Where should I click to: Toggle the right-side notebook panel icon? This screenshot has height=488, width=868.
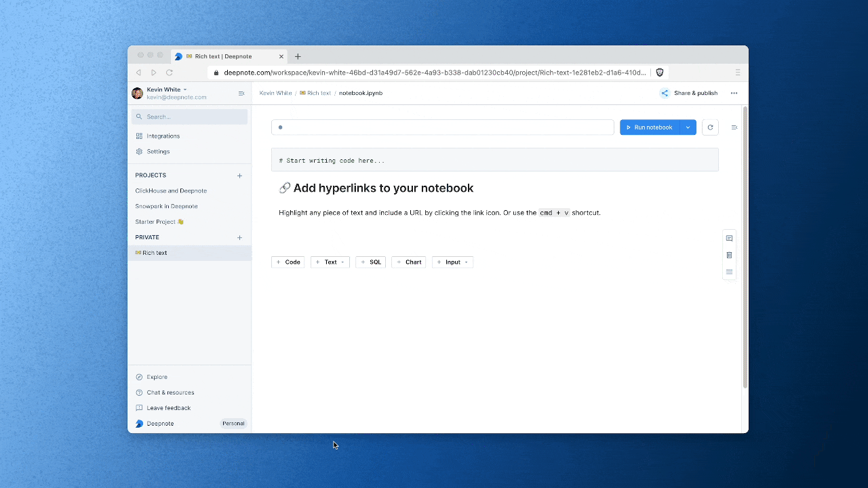pyautogui.click(x=734, y=127)
